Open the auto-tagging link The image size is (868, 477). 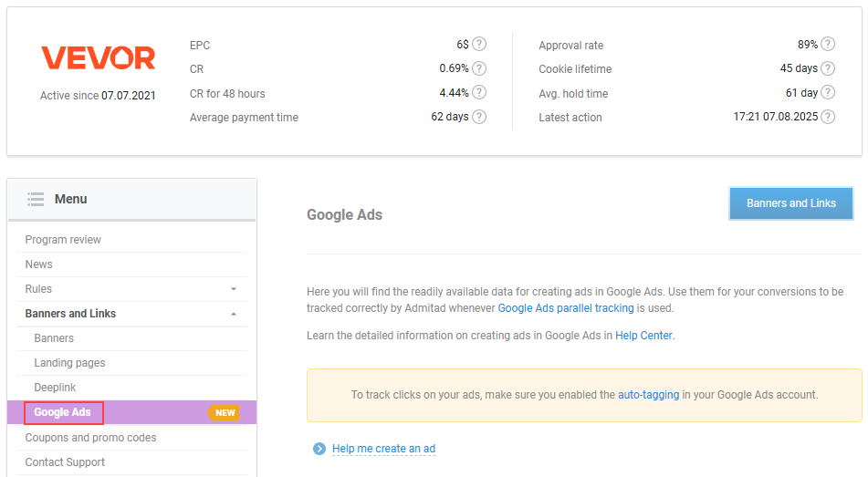[648, 395]
